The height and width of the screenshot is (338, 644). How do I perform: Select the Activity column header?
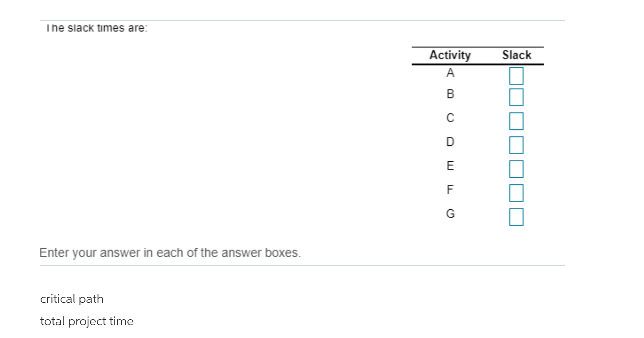pos(450,55)
